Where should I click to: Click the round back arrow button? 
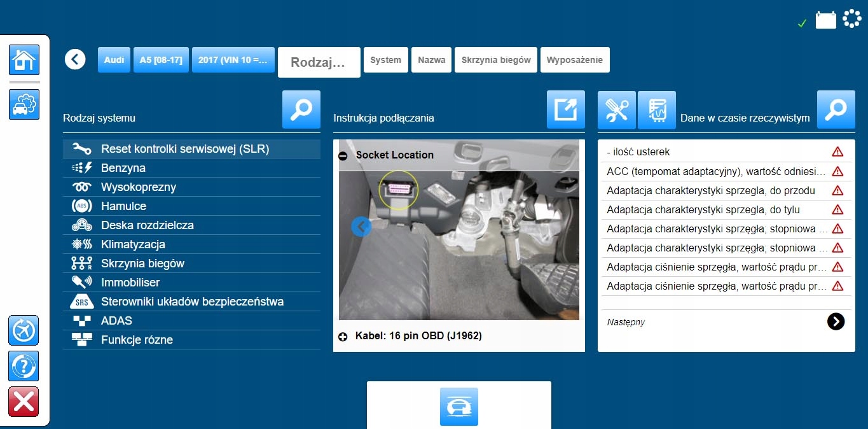point(75,60)
